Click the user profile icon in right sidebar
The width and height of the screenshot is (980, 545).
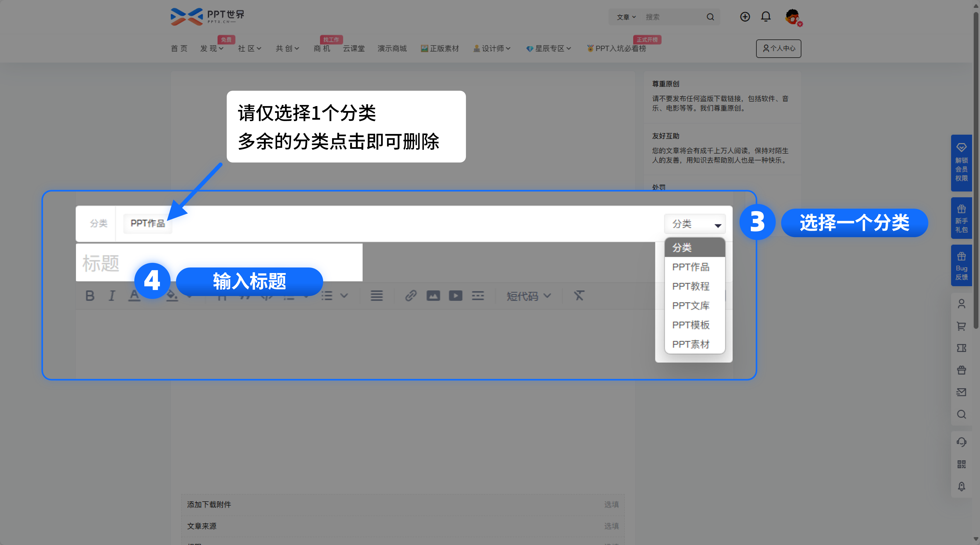click(961, 304)
